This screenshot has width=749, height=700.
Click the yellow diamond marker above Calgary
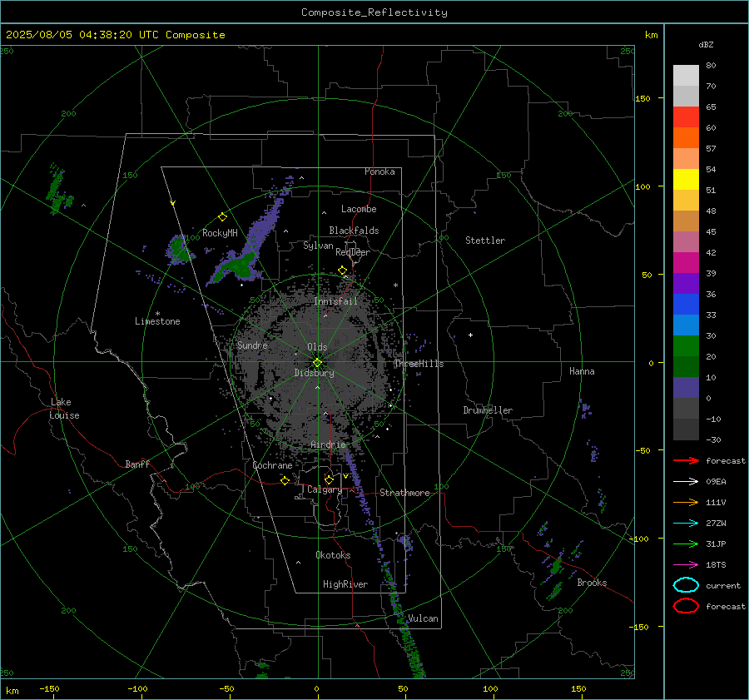coord(329,479)
